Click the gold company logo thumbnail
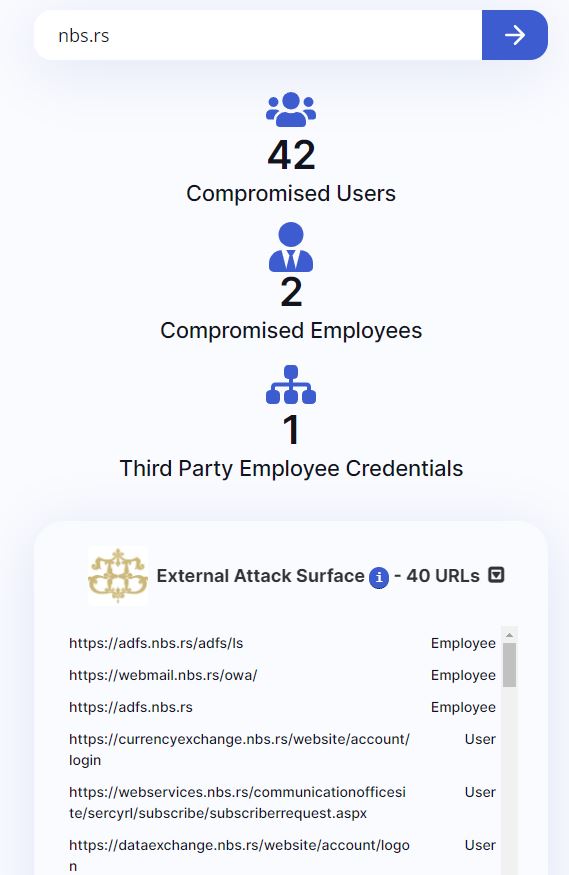 tap(118, 575)
